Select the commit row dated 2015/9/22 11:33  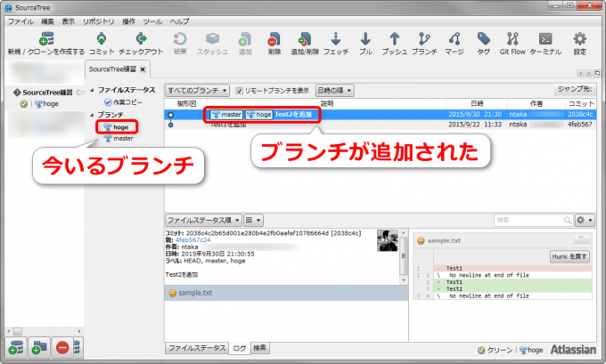tap(381, 125)
